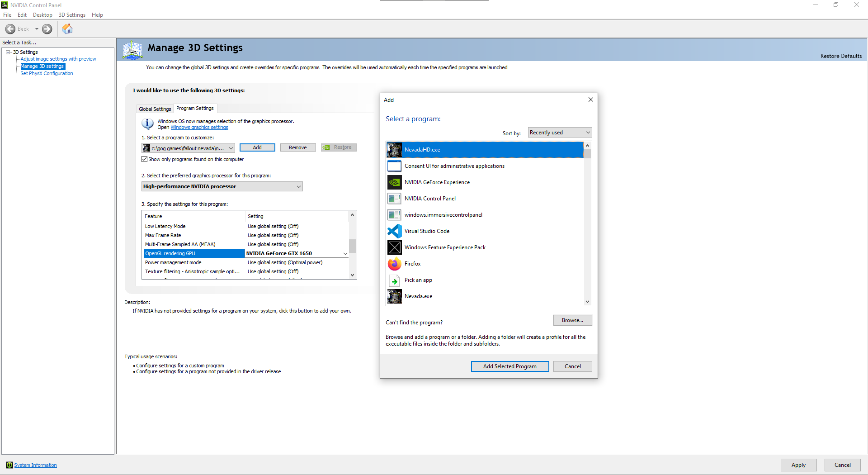Select Nevada.exe list entry text
The height and width of the screenshot is (475, 868).
pyautogui.click(x=418, y=296)
